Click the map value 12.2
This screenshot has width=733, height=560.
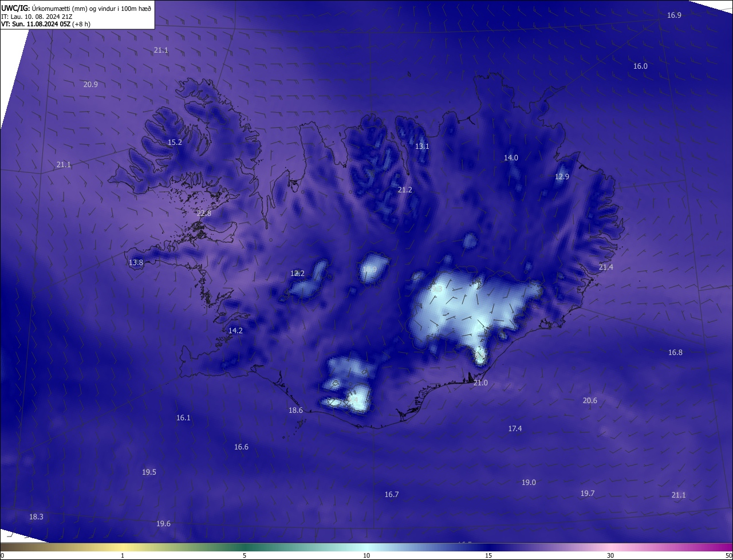pyautogui.click(x=297, y=274)
